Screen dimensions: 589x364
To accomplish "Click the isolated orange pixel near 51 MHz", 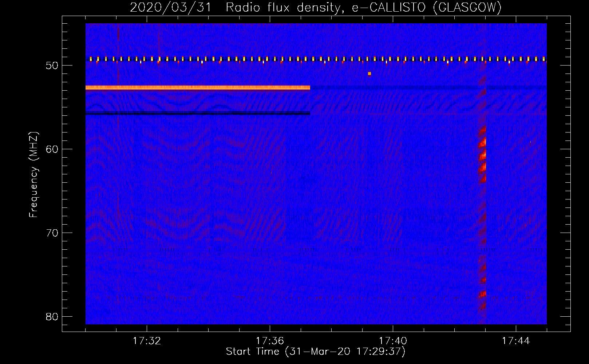I will coord(369,74).
